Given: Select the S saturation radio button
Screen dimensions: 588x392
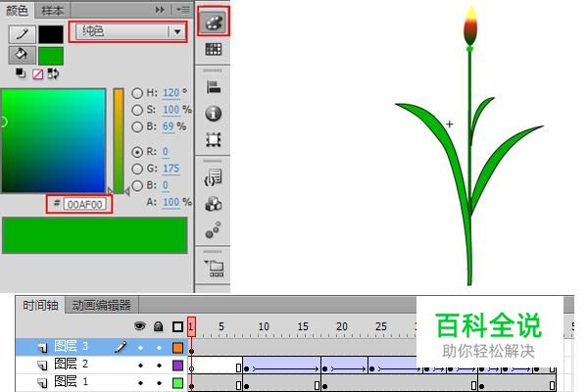Looking at the screenshot, I should 137,110.
